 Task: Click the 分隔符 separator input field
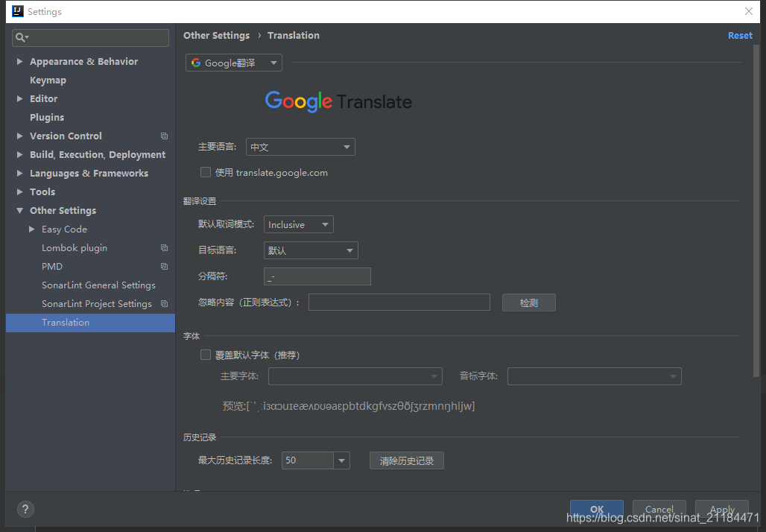pos(317,276)
